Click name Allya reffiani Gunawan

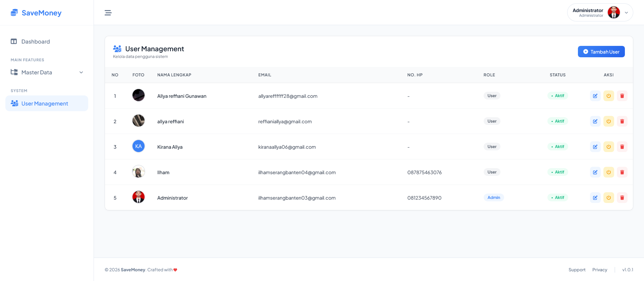(x=182, y=96)
